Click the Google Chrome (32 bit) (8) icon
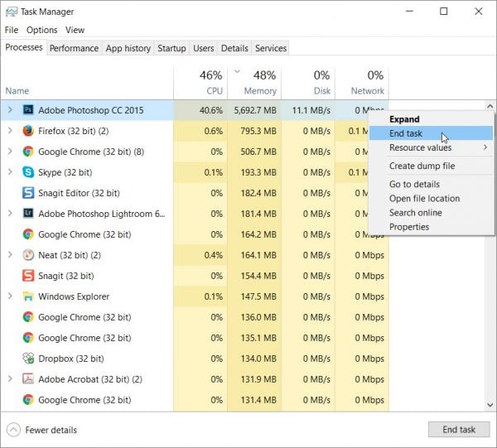 pos(28,152)
